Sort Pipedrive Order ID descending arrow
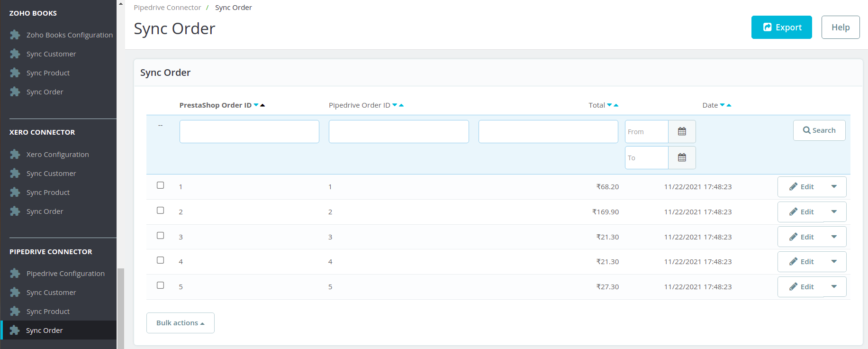Image resolution: width=868 pixels, height=349 pixels. [x=395, y=105]
